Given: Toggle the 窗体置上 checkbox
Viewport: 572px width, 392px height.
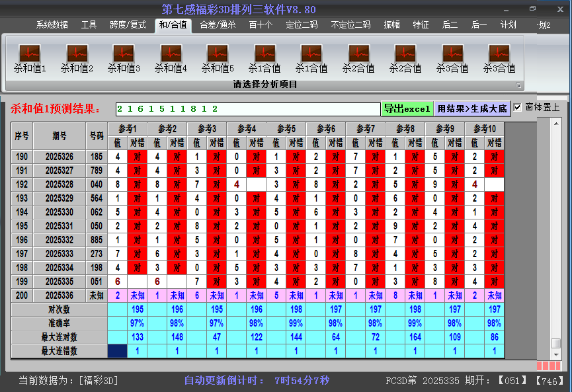Looking at the screenshot, I should pyautogui.click(x=518, y=108).
